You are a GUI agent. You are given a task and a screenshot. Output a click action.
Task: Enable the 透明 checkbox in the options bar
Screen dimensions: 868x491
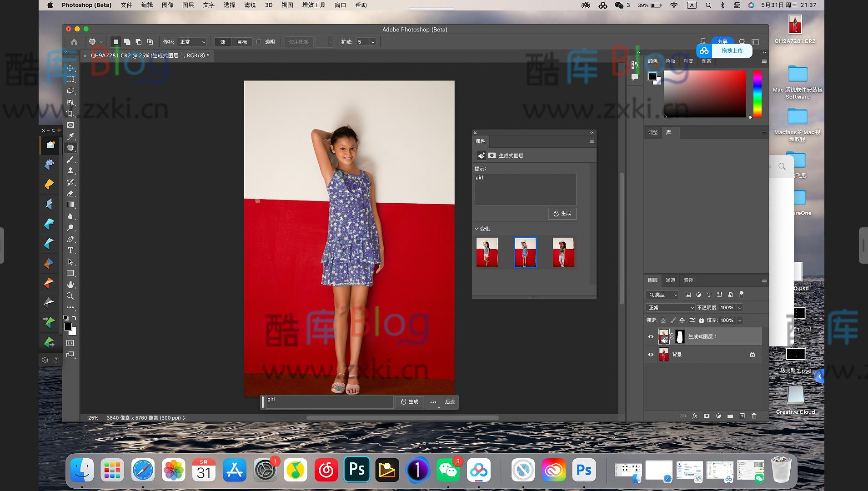[259, 41]
